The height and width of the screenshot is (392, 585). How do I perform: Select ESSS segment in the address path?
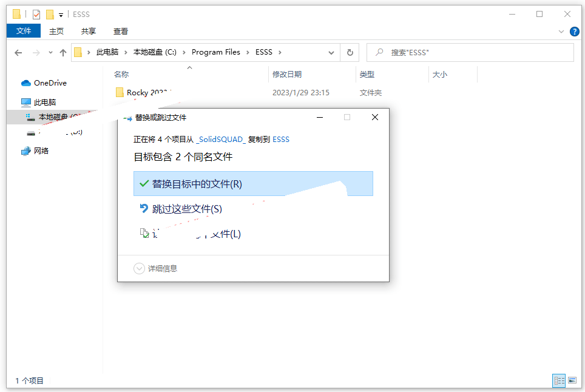264,52
